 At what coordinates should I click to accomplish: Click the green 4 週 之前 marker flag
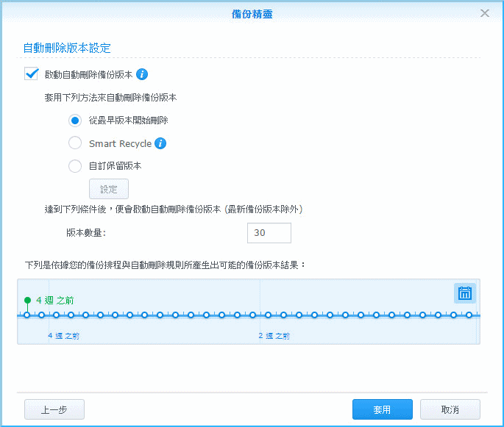coord(27,300)
